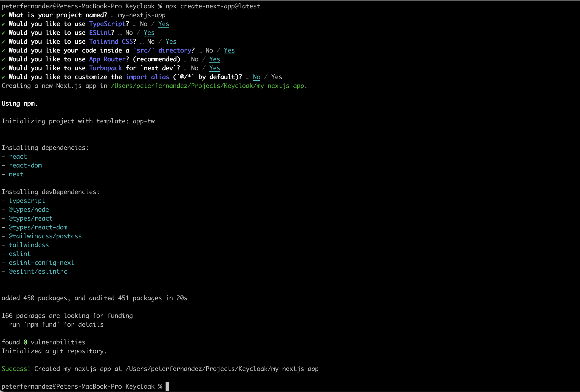
Task: Click the ESLint keyword in prompt
Action: pyautogui.click(x=100, y=33)
